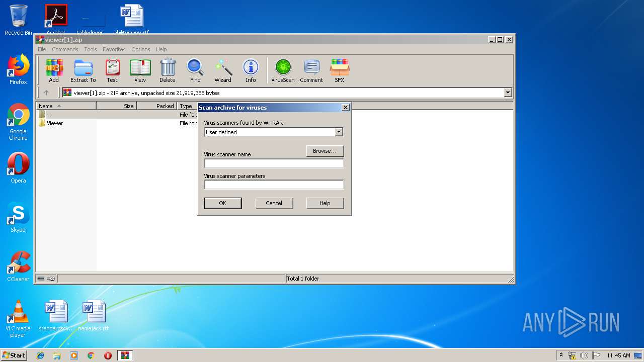Open the Options menu
Screen dimensions: 644x362
click(141, 49)
